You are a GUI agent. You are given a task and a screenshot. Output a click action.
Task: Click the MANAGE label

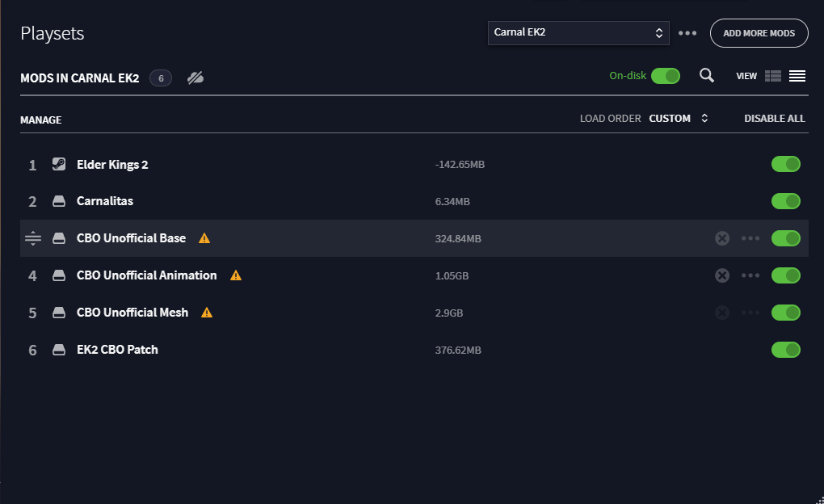tap(41, 120)
